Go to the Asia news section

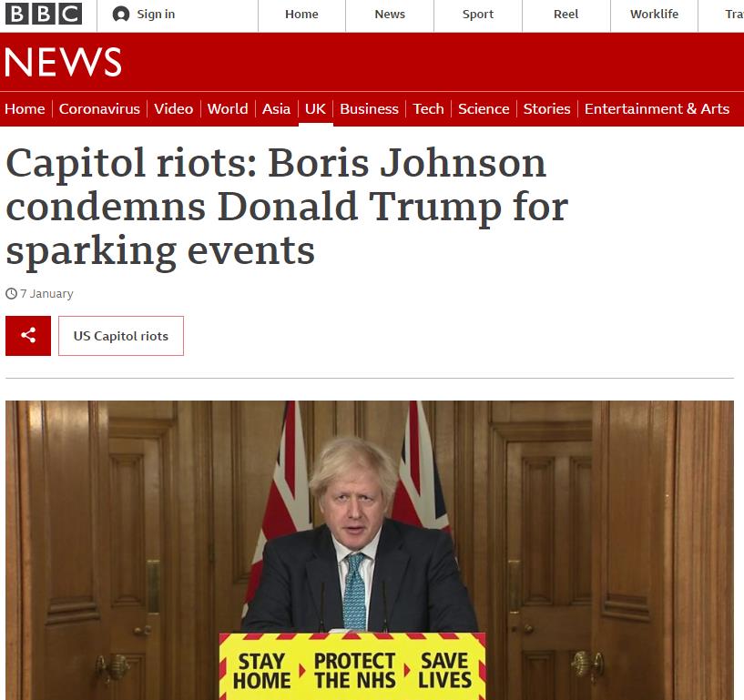(x=276, y=109)
